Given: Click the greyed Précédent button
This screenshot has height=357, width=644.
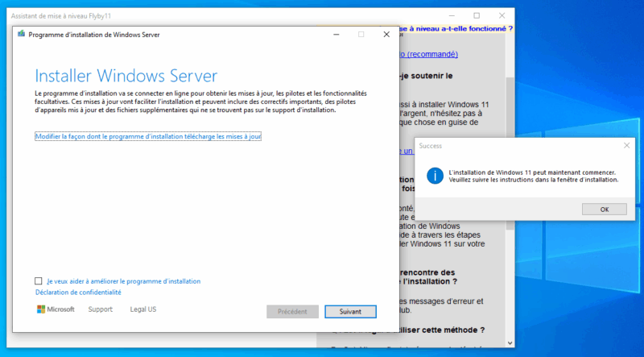Looking at the screenshot, I should pos(292,312).
